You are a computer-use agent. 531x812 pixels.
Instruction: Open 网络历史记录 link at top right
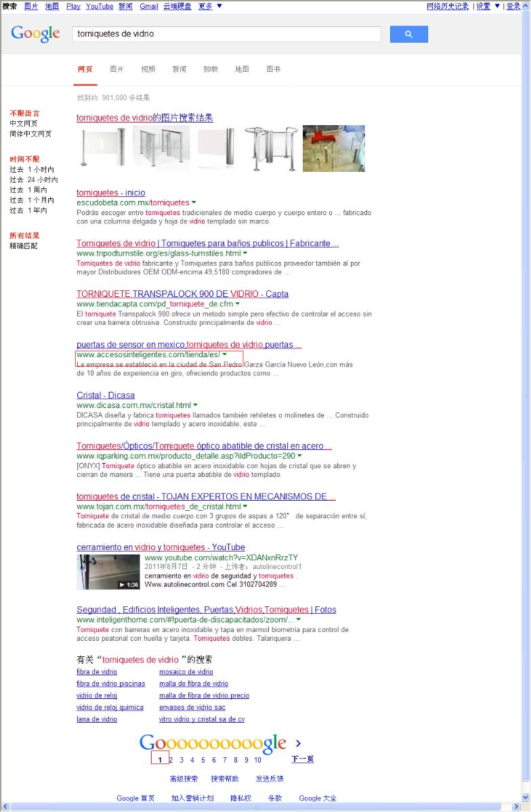pyautogui.click(x=448, y=6)
